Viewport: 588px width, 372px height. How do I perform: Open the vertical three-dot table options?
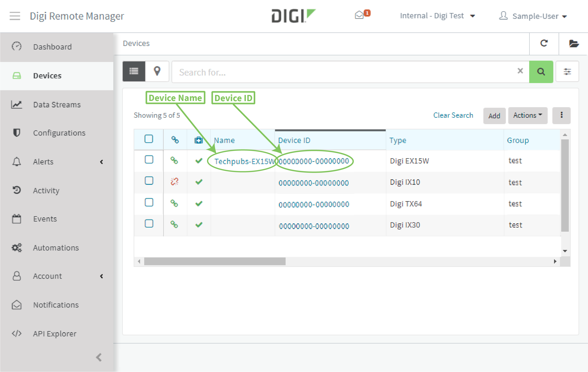pos(561,115)
